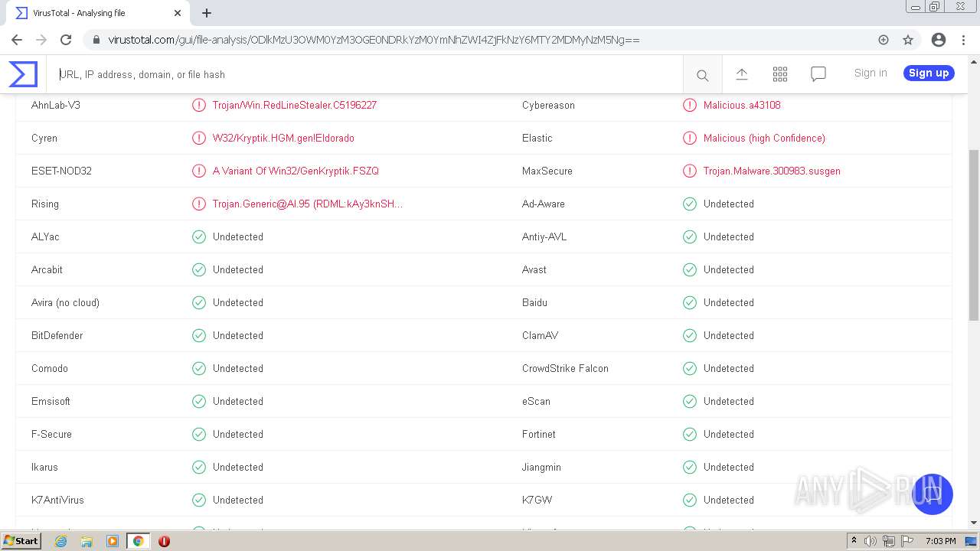Click the page vertical scrollbar thumb
Image resolution: width=980 pixels, height=551 pixels.
click(974, 235)
